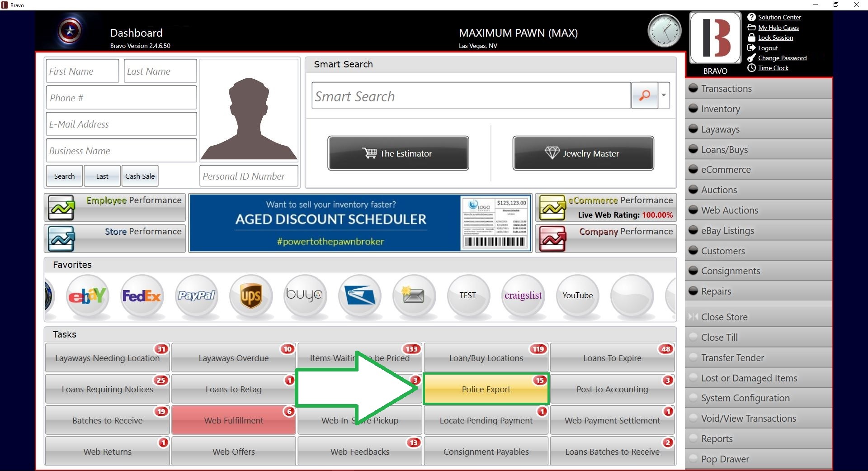This screenshot has height=471, width=868.
Task: Click the Last customer button
Action: [102, 176]
